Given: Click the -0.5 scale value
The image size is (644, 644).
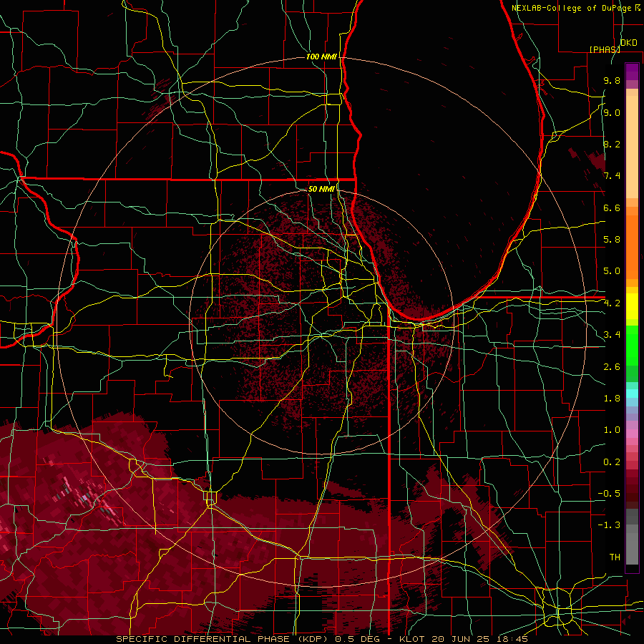Looking at the screenshot, I should click(x=609, y=494).
